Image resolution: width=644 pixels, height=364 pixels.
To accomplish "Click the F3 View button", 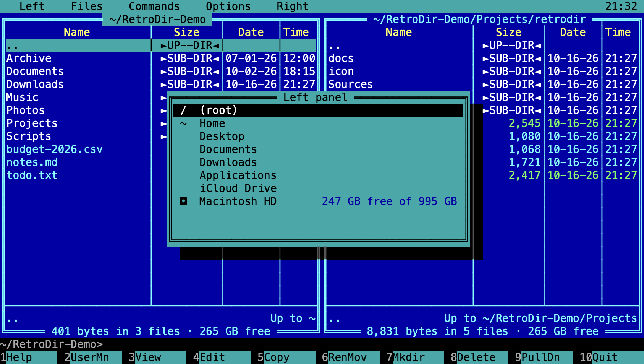I will [x=157, y=357].
